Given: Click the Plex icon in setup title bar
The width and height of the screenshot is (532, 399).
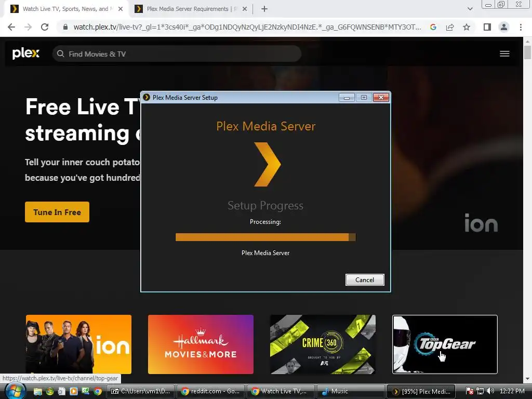Looking at the screenshot, I should [x=147, y=97].
